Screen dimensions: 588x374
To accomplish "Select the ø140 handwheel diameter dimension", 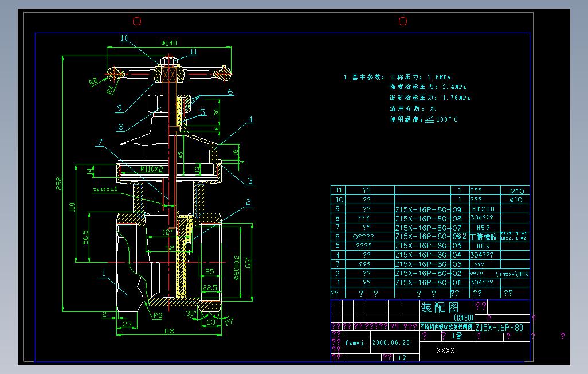I will tap(169, 43).
